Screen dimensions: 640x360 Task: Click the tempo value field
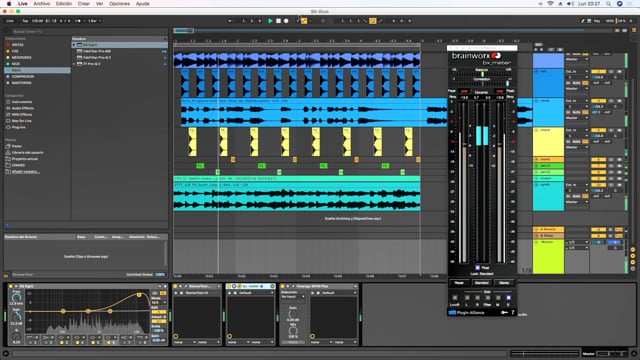[x=38, y=21]
